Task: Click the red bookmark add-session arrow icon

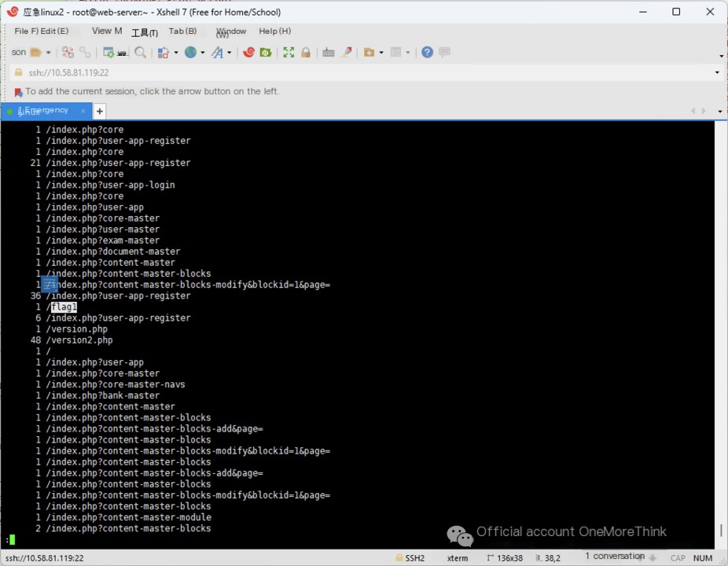Action: click(x=18, y=93)
